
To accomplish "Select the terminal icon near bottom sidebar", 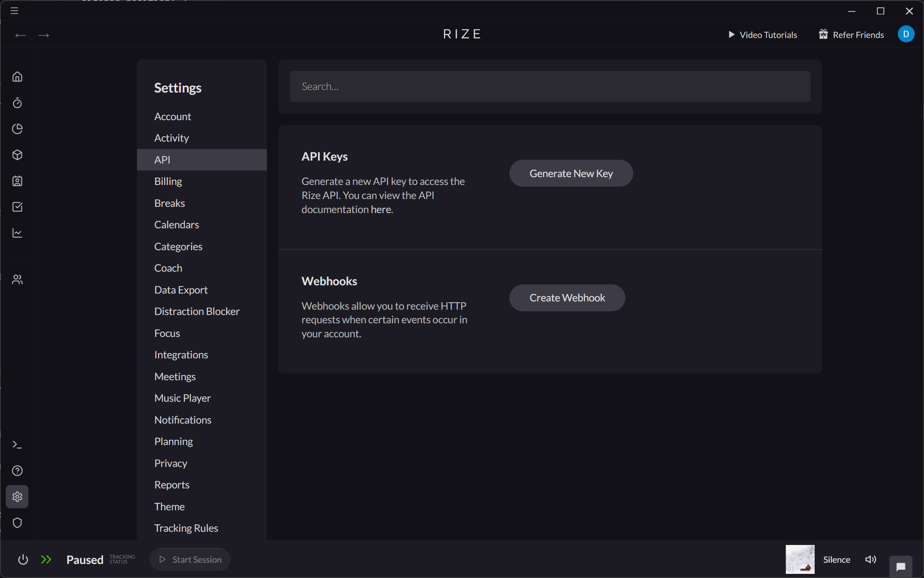I will [x=17, y=444].
